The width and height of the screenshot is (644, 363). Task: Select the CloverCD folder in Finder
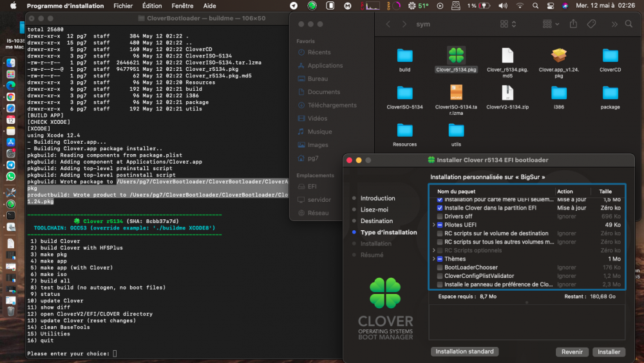click(x=610, y=55)
